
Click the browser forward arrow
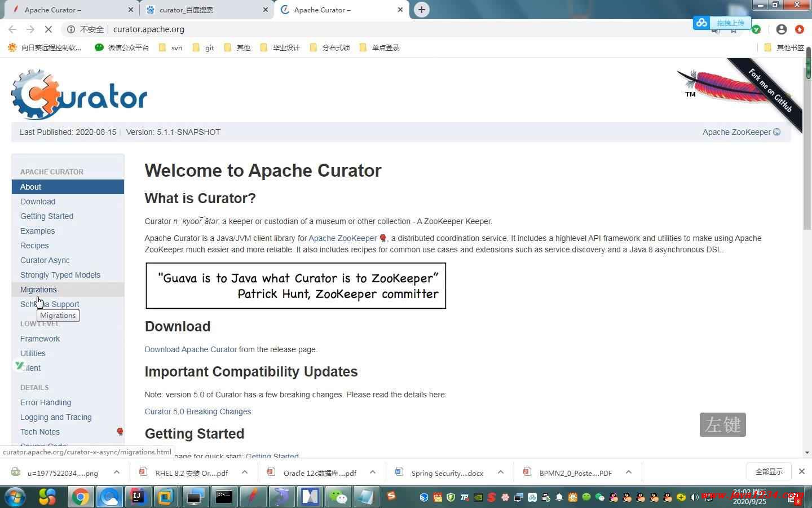tap(30, 29)
